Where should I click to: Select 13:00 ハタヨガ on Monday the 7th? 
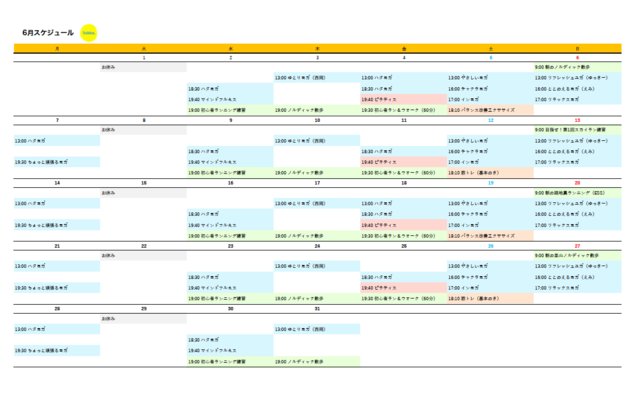(x=57, y=141)
